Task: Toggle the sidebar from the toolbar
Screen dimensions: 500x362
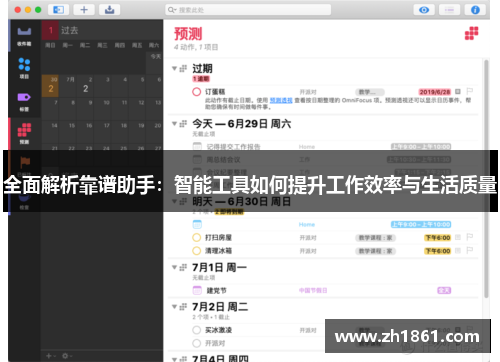Action: pyautogui.click(x=58, y=10)
